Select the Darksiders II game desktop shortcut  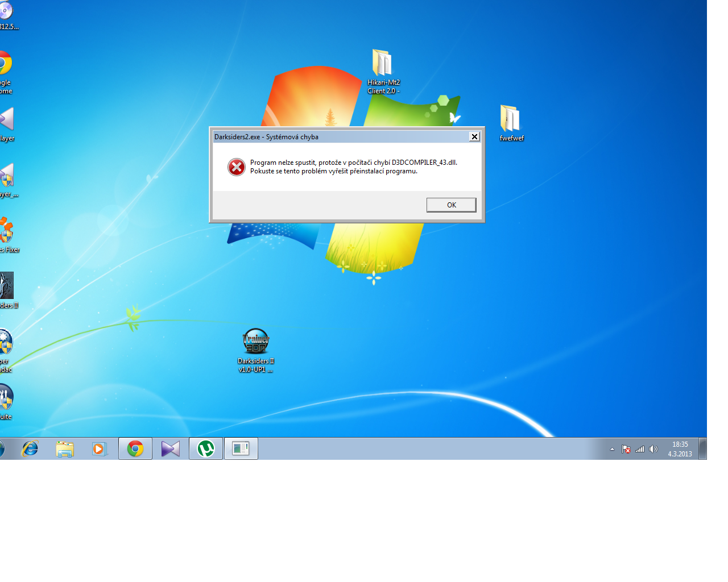click(8, 290)
